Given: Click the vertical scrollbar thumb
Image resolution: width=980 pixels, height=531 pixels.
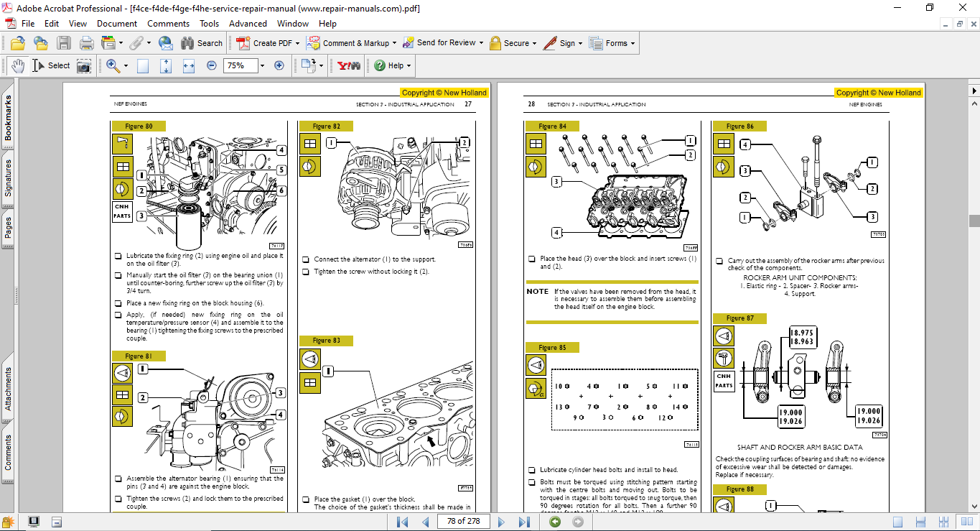Looking at the screenshot, I should (974, 221).
